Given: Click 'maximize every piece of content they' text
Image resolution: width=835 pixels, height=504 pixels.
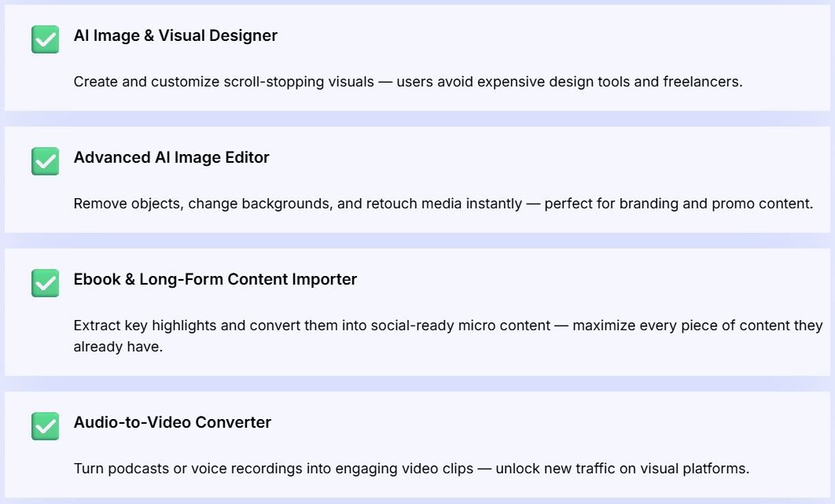Looking at the screenshot, I should point(697,326).
